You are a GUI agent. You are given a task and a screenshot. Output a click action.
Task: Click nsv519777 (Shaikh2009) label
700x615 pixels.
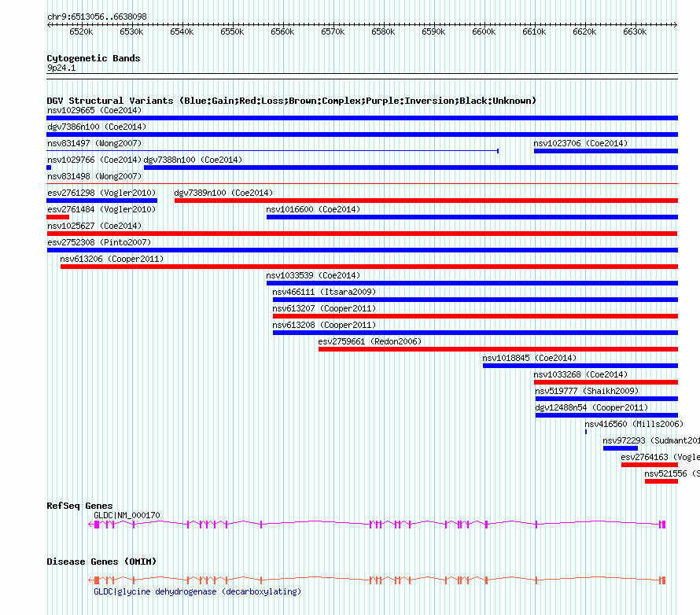pos(587,391)
